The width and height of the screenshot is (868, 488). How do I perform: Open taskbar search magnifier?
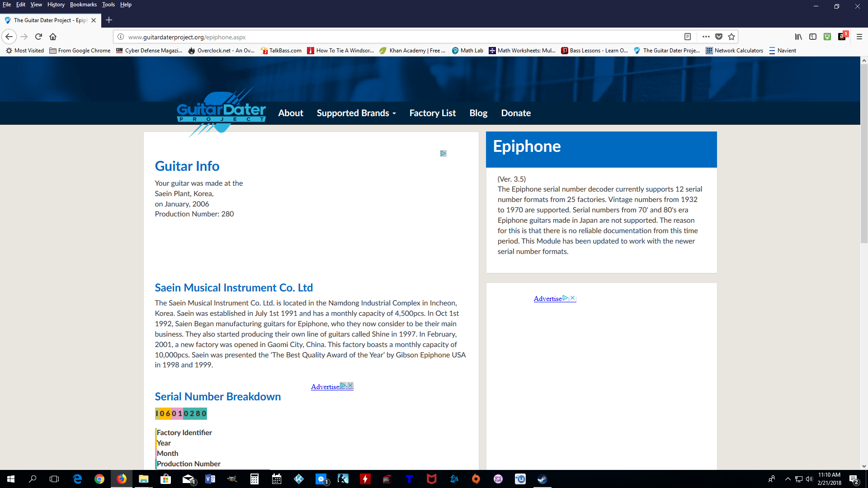pos(33,479)
